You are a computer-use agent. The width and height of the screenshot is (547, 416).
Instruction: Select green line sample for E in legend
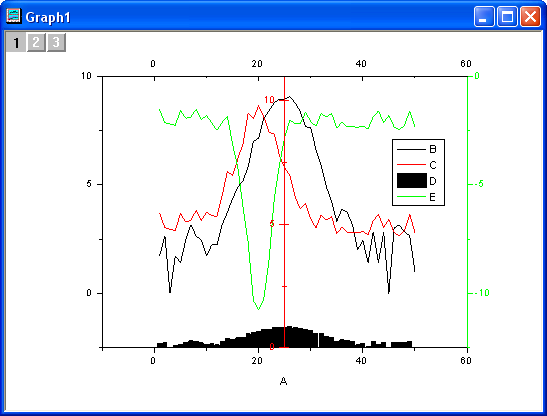click(x=411, y=197)
